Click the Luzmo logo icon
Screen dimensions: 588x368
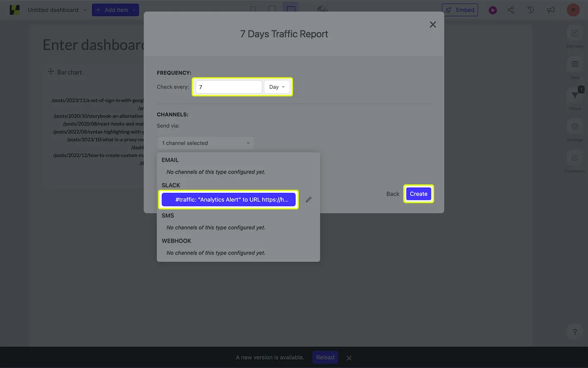click(15, 10)
